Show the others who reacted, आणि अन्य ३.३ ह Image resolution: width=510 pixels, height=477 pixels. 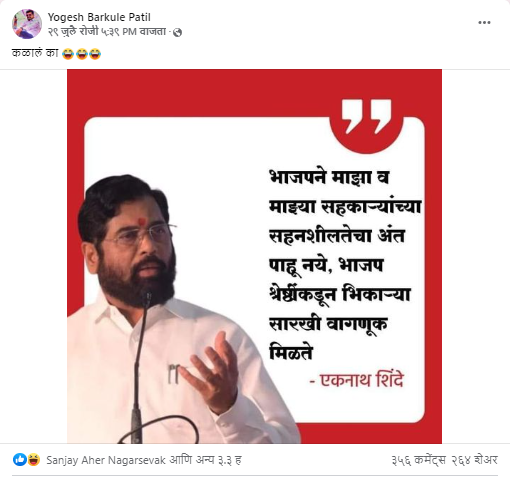[205, 460]
